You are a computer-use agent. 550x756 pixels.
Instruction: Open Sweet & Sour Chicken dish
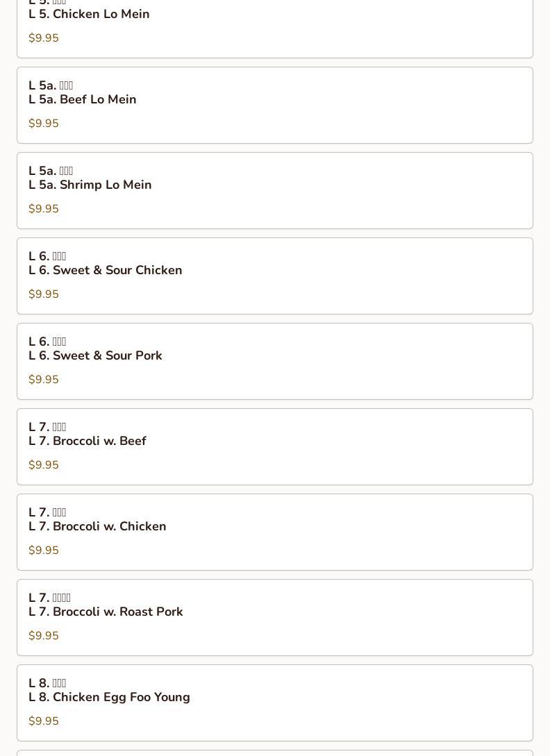click(x=106, y=271)
